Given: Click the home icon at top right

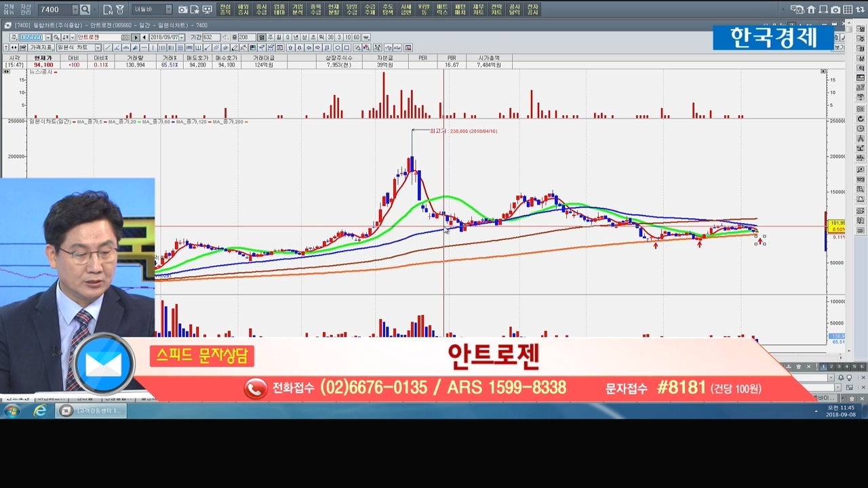Looking at the screenshot, I should click(x=811, y=9).
